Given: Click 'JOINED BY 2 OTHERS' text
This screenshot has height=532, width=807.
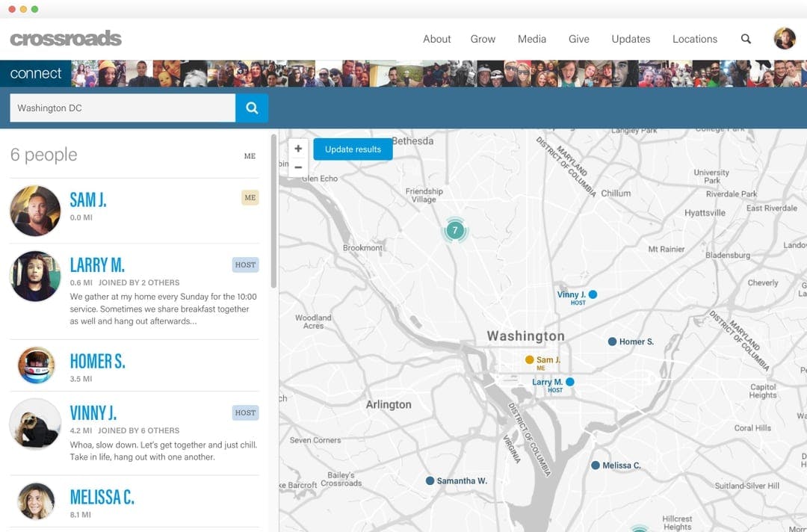Looking at the screenshot, I should tap(139, 282).
